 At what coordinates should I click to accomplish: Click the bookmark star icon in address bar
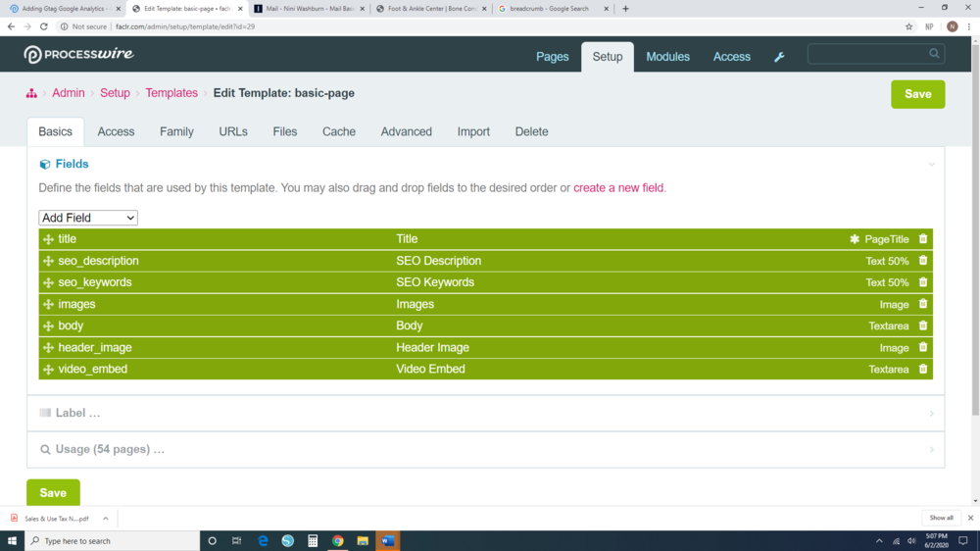[x=909, y=26]
